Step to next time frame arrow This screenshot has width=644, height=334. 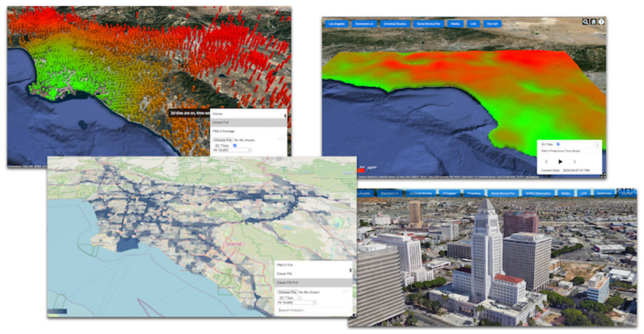[x=574, y=162]
